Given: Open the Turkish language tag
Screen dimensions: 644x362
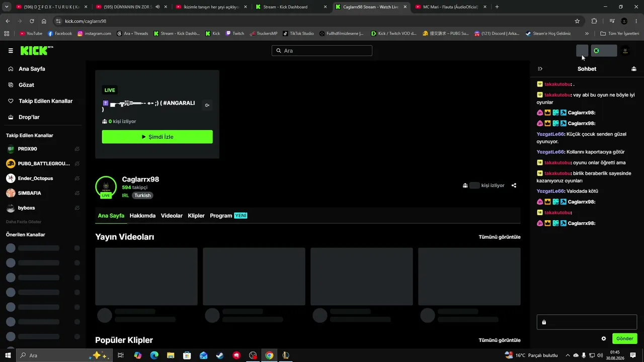Looking at the screenshot, I should tap(142, 196).
